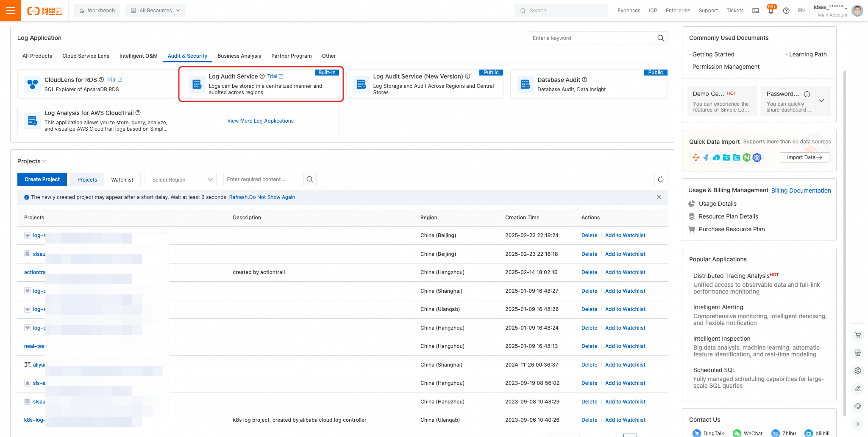Click the Log Application keyword search icon
This screenshot has width=868, height=437.
[x=661, y=38]
